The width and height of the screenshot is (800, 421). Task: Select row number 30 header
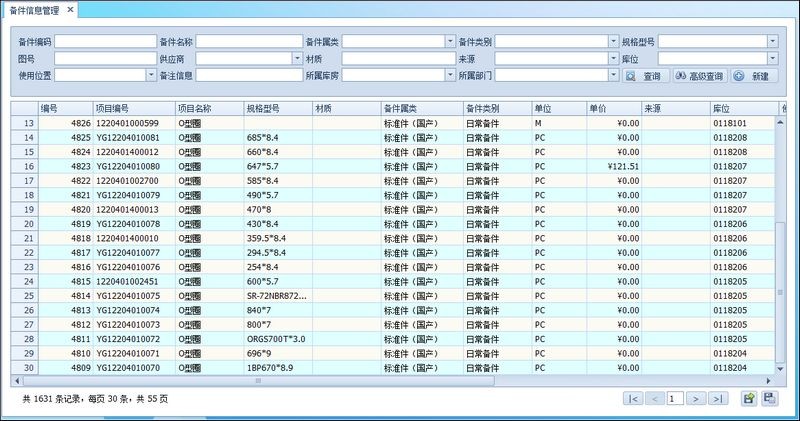24,368
